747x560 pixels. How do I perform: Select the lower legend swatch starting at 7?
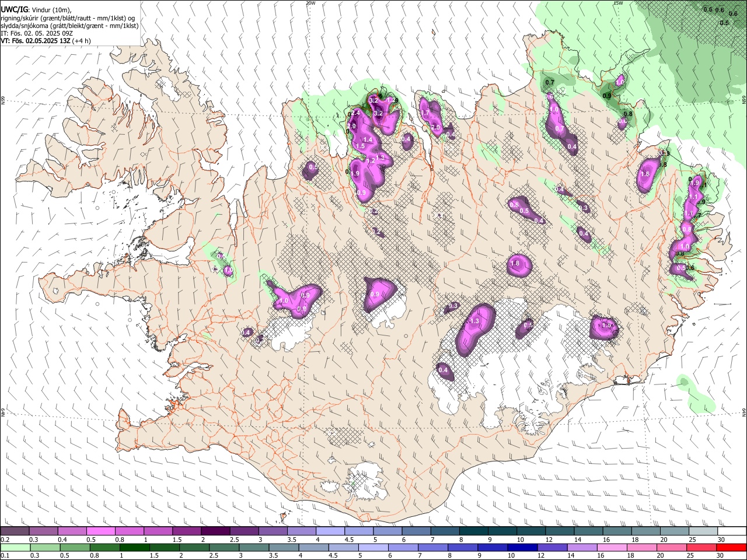coord(432,548)
